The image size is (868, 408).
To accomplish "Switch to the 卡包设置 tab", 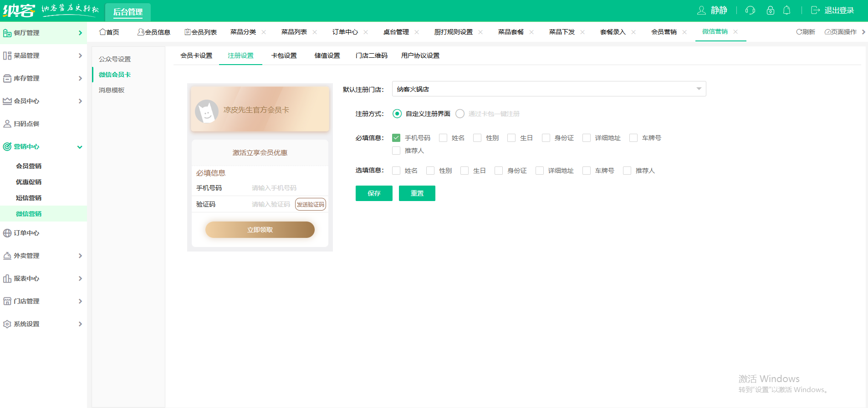I will pyautogui.click(x=284, y=55).
